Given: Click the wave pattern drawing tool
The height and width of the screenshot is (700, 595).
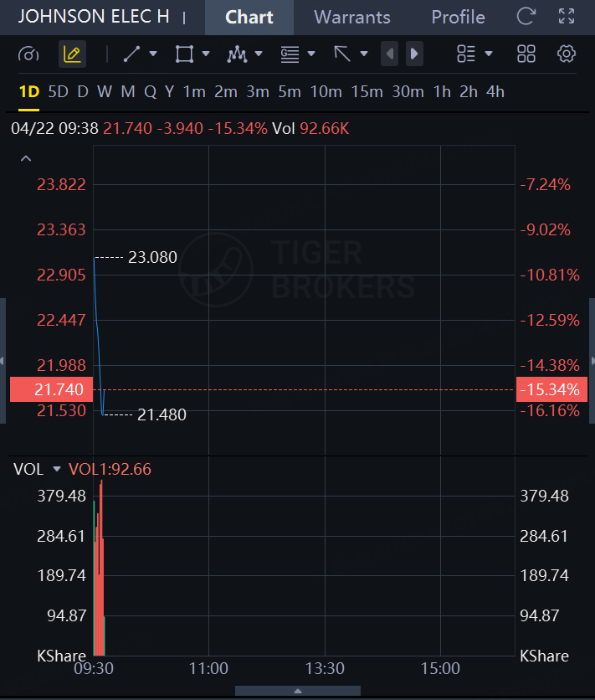Looking at the screenshot, I should pyautogui.click(x=237, y=54).
